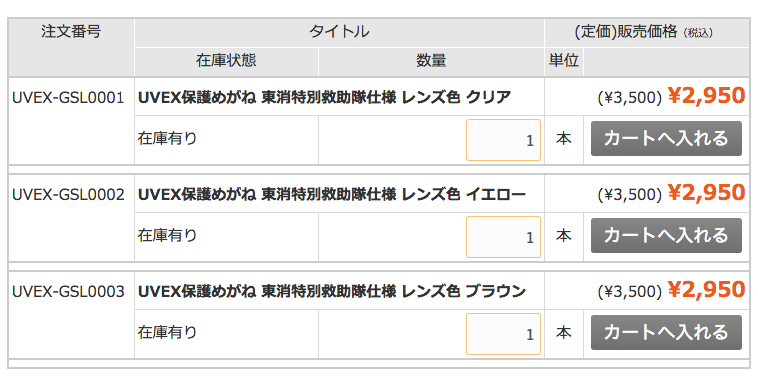758x383 pixels.
Task: Click the 単位 column header
Action: [x=564, y=60]
